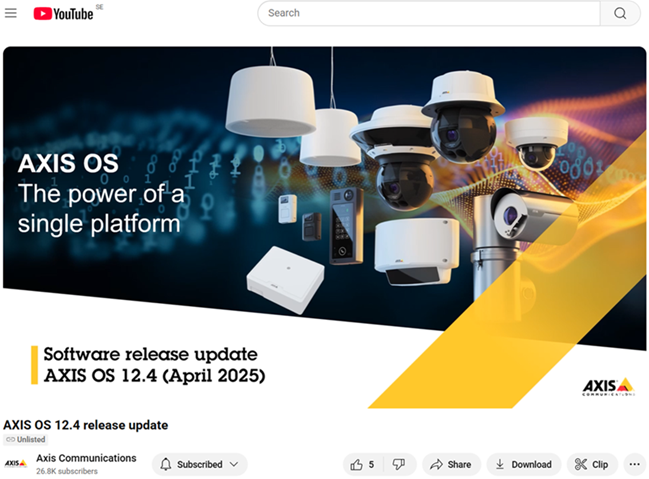Open the Axis Communications channel name link
649x479 pixels.
click(x=86, y=458)
